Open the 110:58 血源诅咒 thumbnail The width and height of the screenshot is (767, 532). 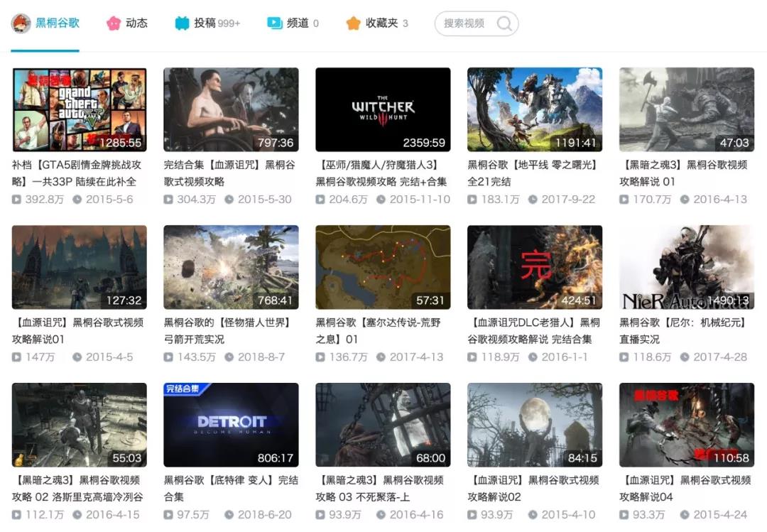point(687,425)
